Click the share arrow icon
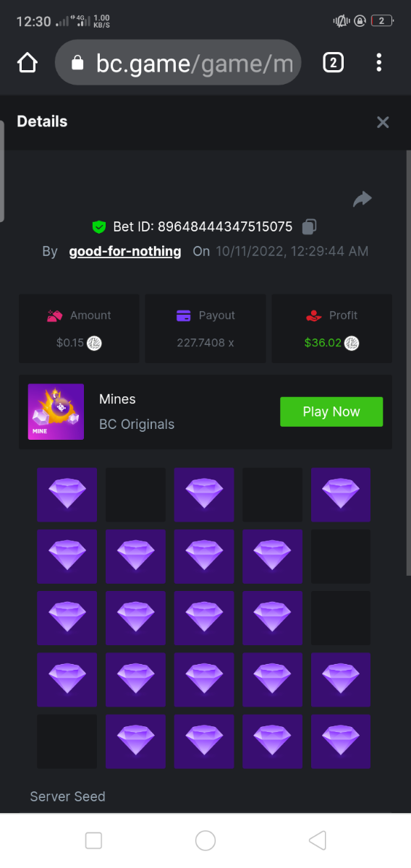This screenshot has width=411, height=868. point(363,199)
